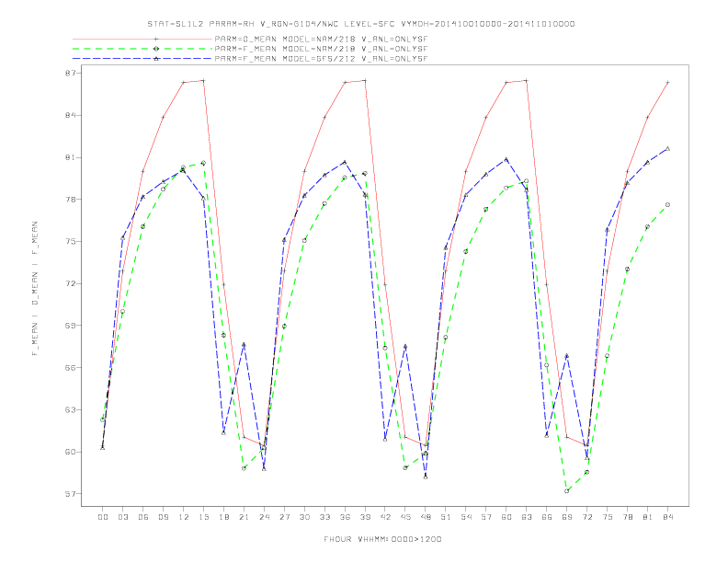Click x-axis forecast hour label 18
Image resolution: width=728 pixels, height=563 pixels.
223,517
